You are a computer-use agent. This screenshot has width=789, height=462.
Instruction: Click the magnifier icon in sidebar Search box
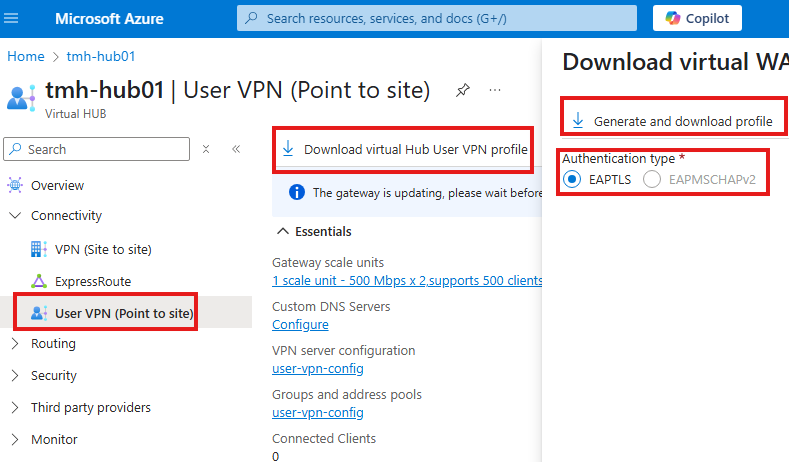16,149
